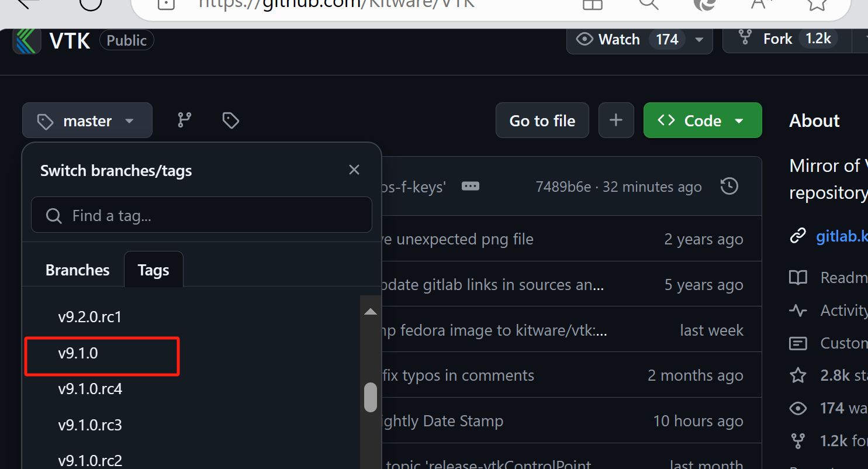
Task: Click the Custom properties icon
Action: coord(798,343)
